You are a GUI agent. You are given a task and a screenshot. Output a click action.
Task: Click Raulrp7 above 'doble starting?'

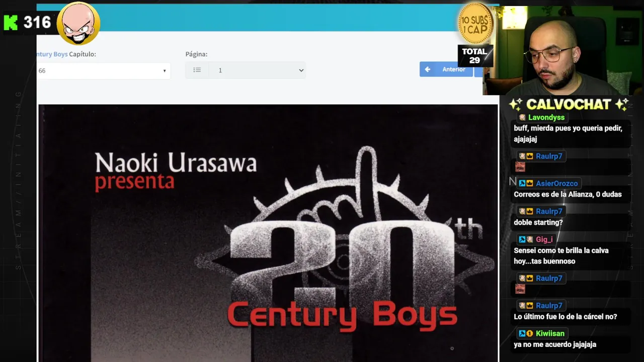549,211
